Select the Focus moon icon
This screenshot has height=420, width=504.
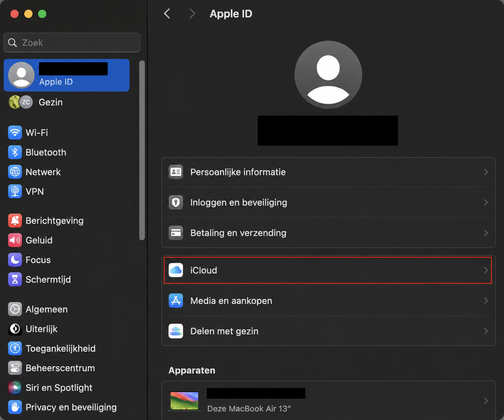(15, 260)
